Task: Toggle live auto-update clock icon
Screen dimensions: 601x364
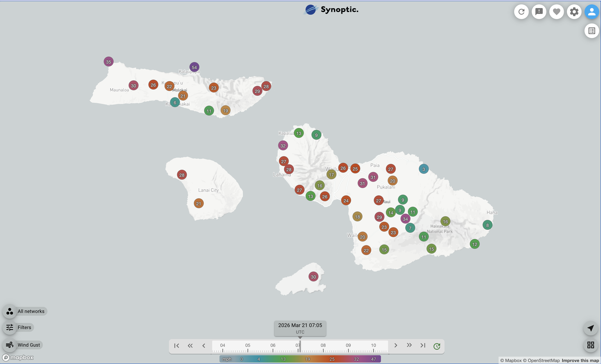Action: (437, 346)
